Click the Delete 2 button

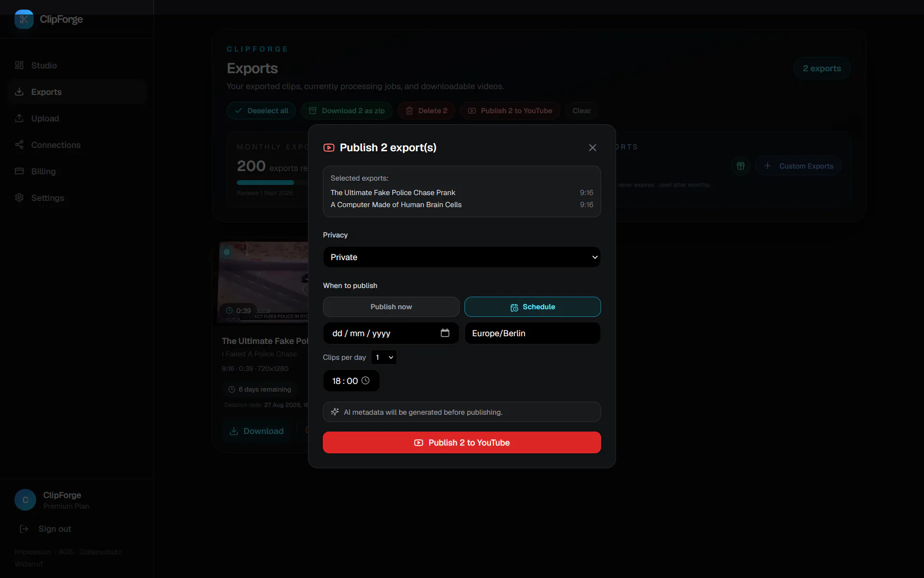426,111
